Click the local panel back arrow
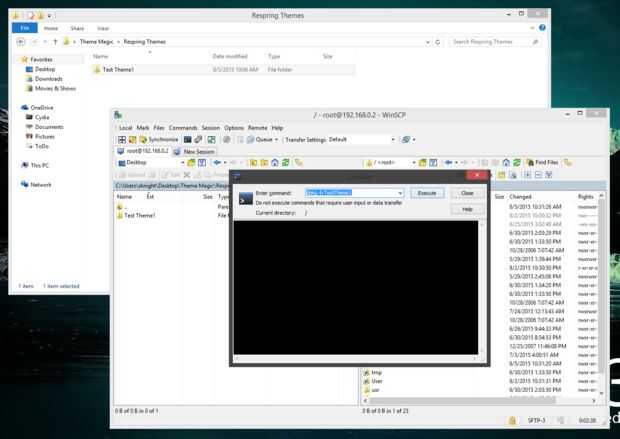This screenshot has height=439, width=620. 217,163
